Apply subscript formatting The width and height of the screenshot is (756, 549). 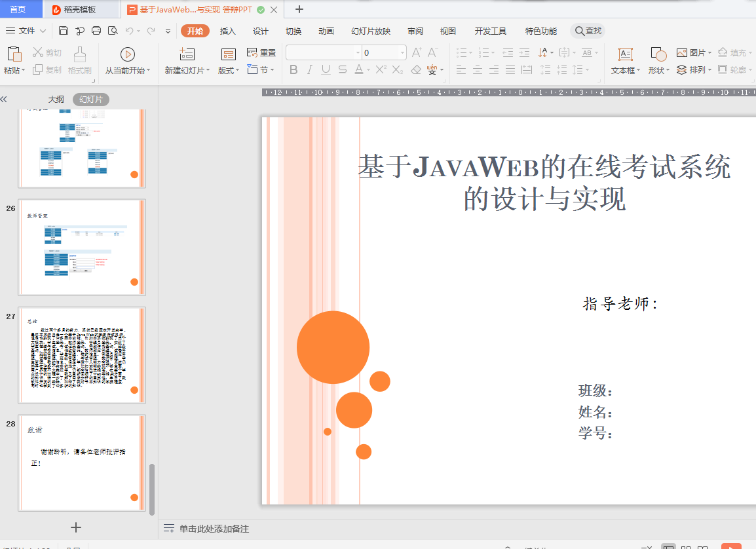coord(397,69)
